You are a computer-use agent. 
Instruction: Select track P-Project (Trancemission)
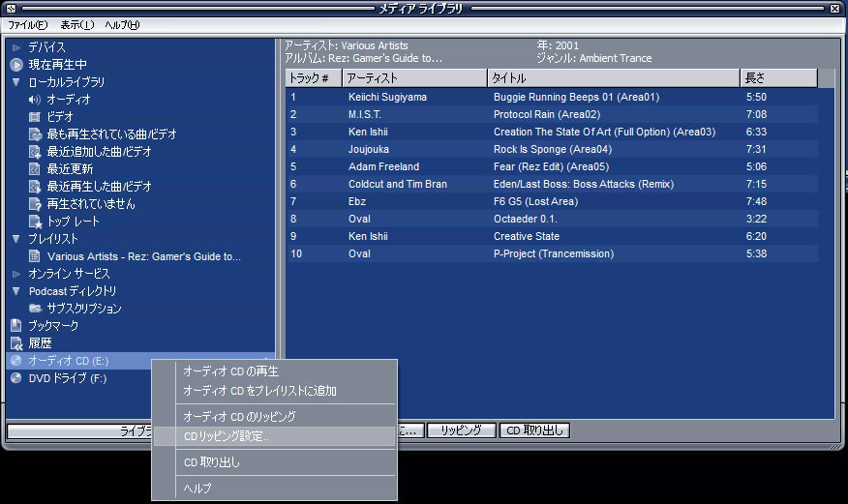point(554,253)
